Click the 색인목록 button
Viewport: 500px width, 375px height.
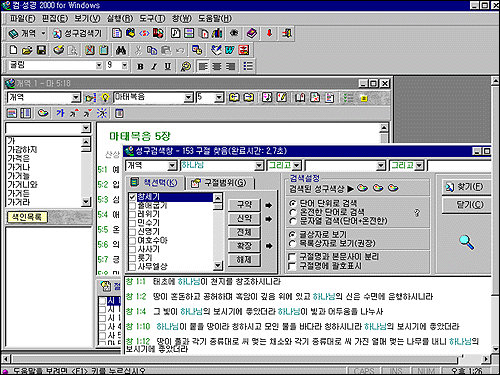[x=27, y=217]
